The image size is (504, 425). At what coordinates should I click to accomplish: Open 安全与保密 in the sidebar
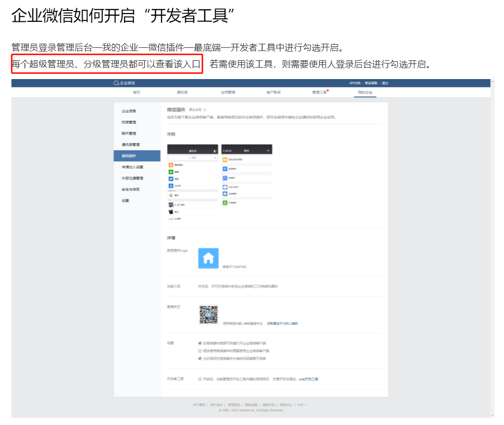pos(130,189)
